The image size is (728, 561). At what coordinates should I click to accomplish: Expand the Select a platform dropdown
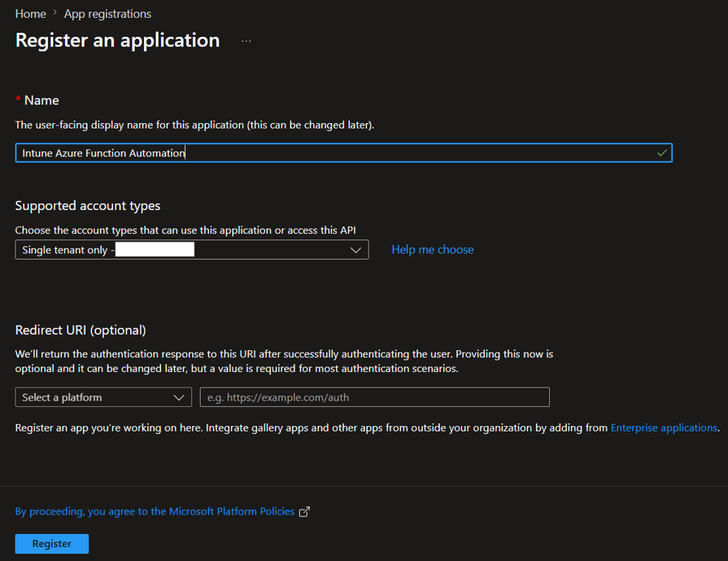pos(103,398)
